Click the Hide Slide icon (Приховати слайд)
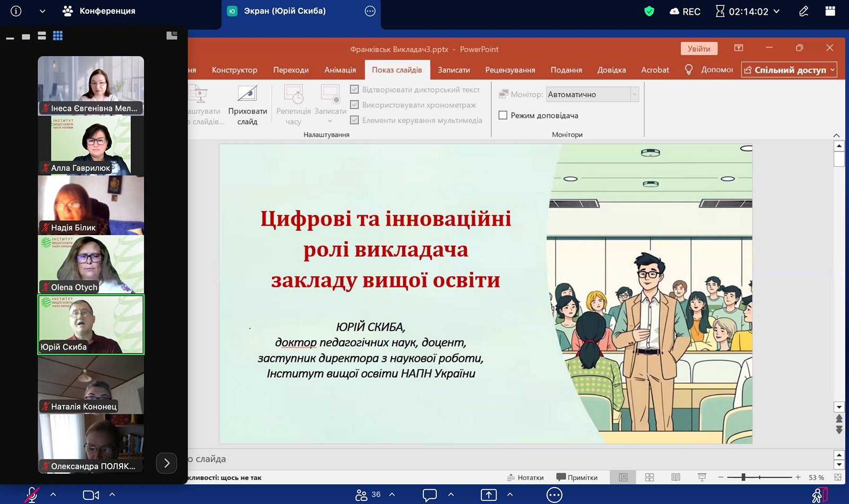The height and width of the screenshot is (504, 849). point(247,106)
